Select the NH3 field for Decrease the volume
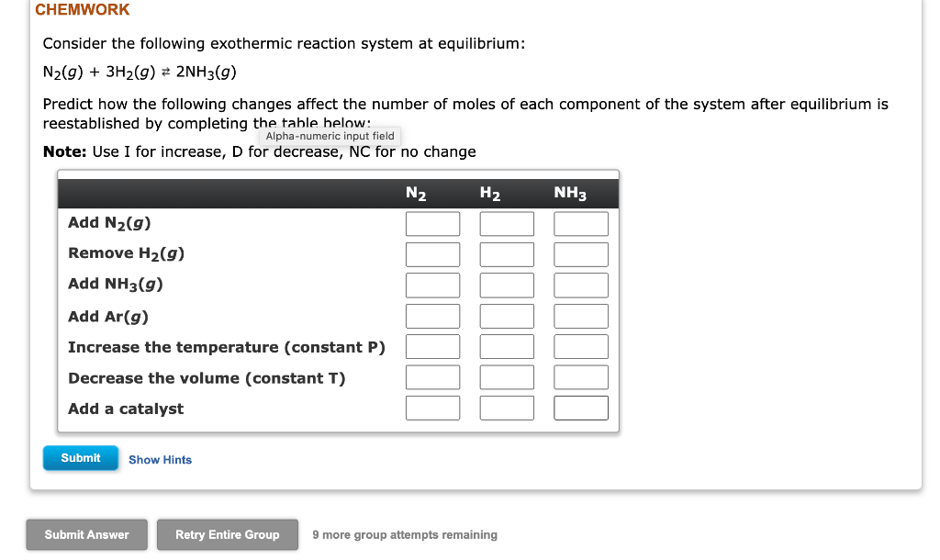The height and width of the screenshot is (560, 940). [580, 376]
